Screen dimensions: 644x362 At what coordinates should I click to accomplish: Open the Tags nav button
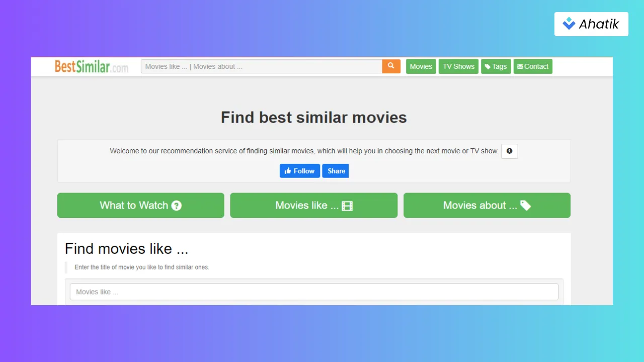(496, 66)
